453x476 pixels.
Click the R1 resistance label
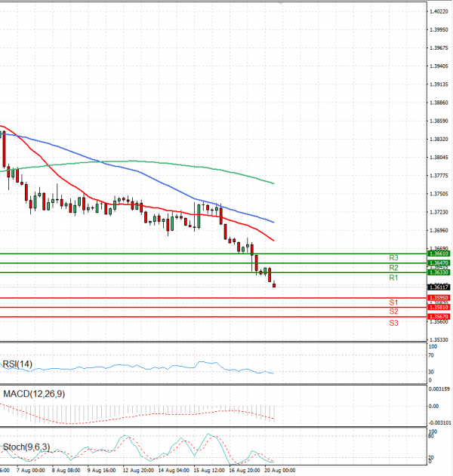tap(393, 278)
